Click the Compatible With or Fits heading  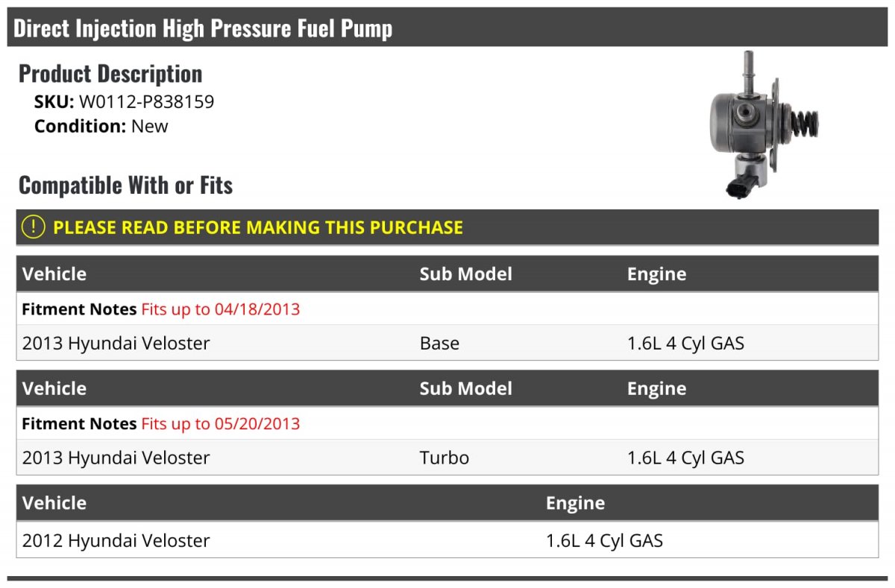(x=125, y=185)
